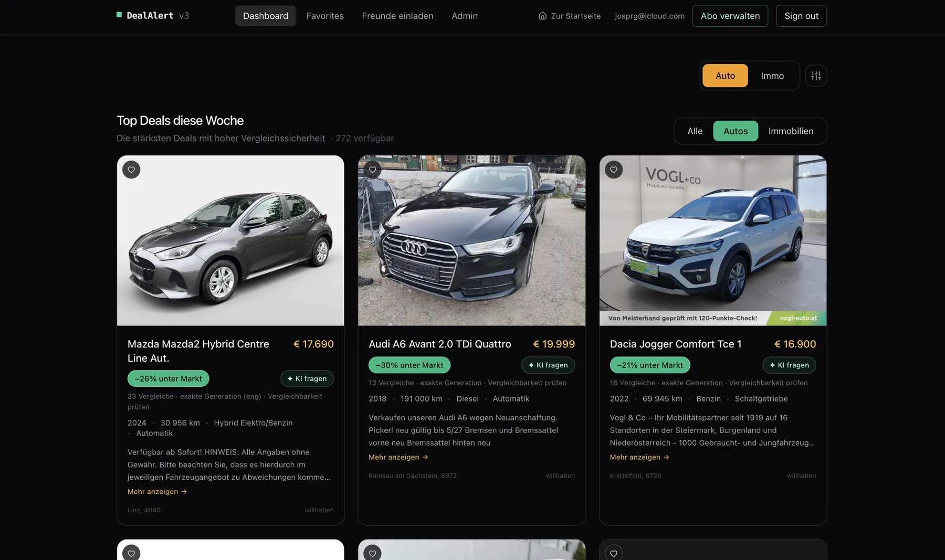Ask KI about the Audi A6 Avant
The width and height of the screenshot is (945, 560).
pos(548,365)
